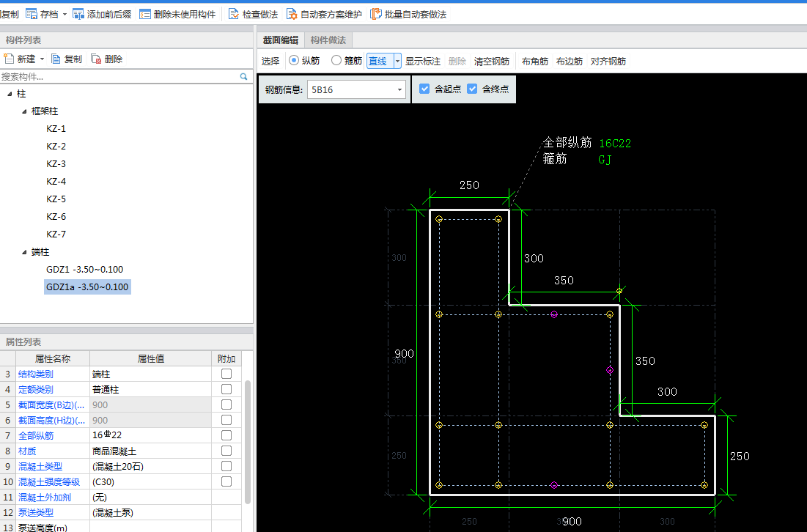Screen dimensions: 807x532
Task: Click the 16C22 annotation in drawing
Action: (615, 144)
